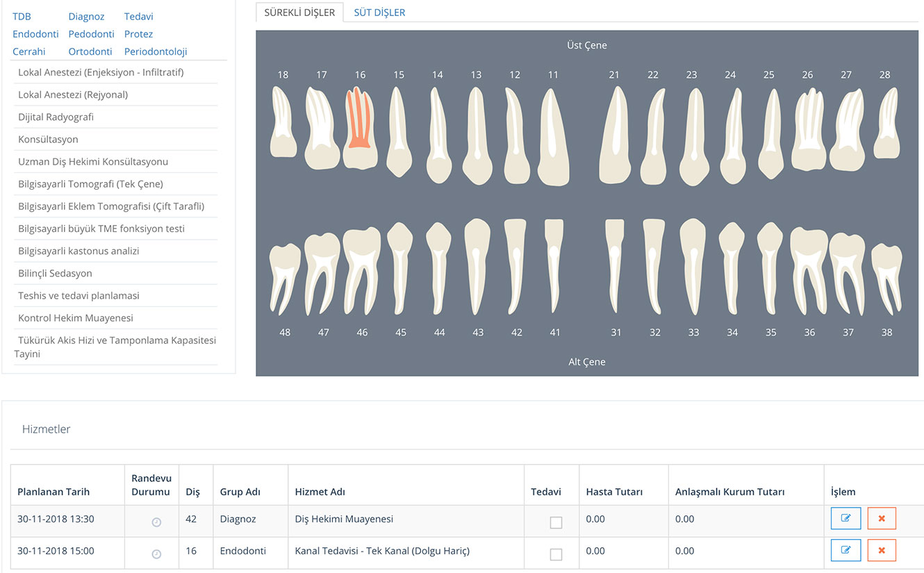Click the 30-11-2018 15:00 planned date cell

point(67,554)
